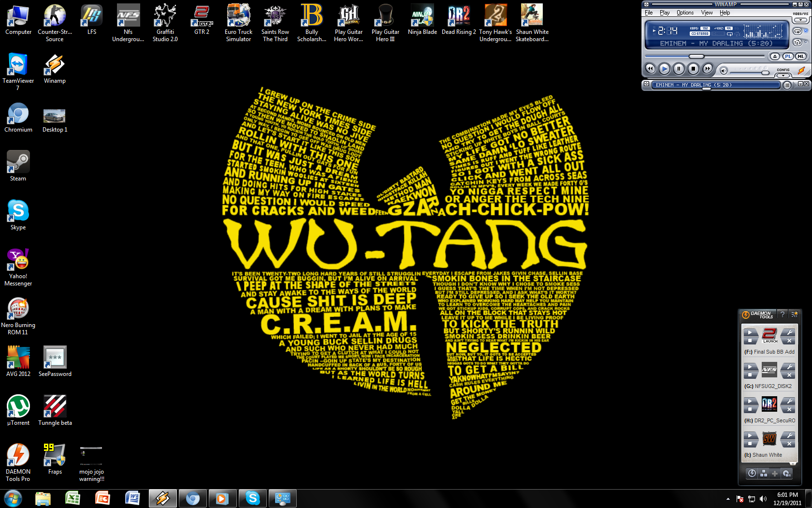Show hidden system tray icons
This screenshot has height=508, width=812.
point(728,499)
